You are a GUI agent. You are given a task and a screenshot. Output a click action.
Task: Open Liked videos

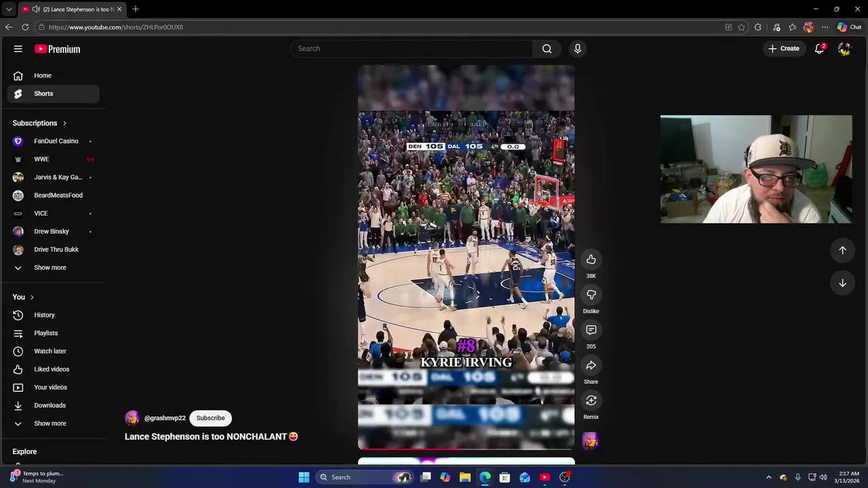click(53, 369)
